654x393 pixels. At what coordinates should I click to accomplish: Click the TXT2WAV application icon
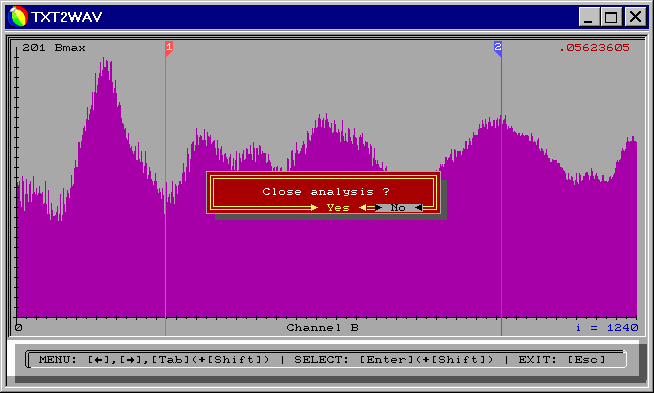pos(18,17)
